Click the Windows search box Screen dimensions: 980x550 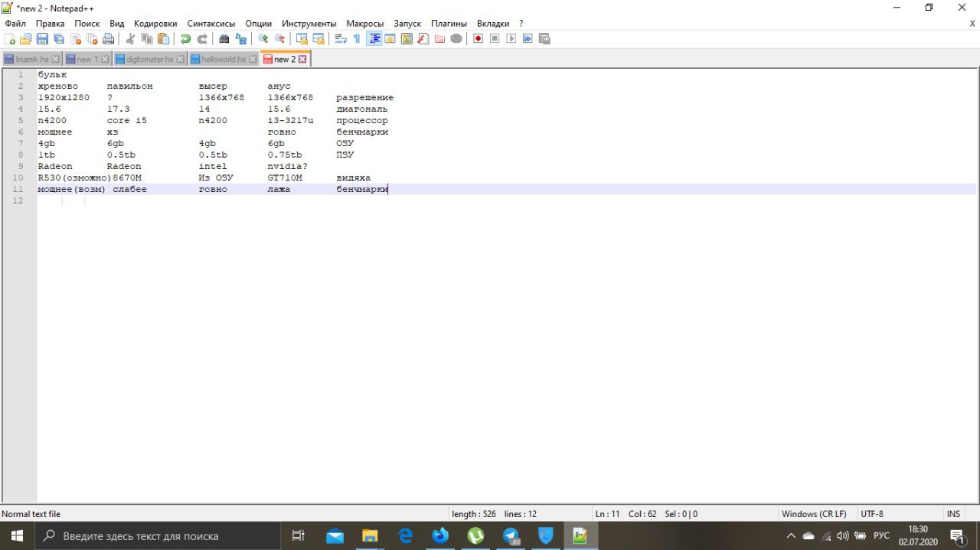pos(157,536)
